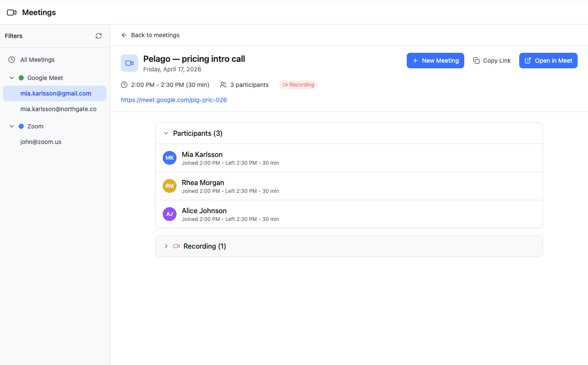Click the Open in Meet button

[x=548, y=61]
